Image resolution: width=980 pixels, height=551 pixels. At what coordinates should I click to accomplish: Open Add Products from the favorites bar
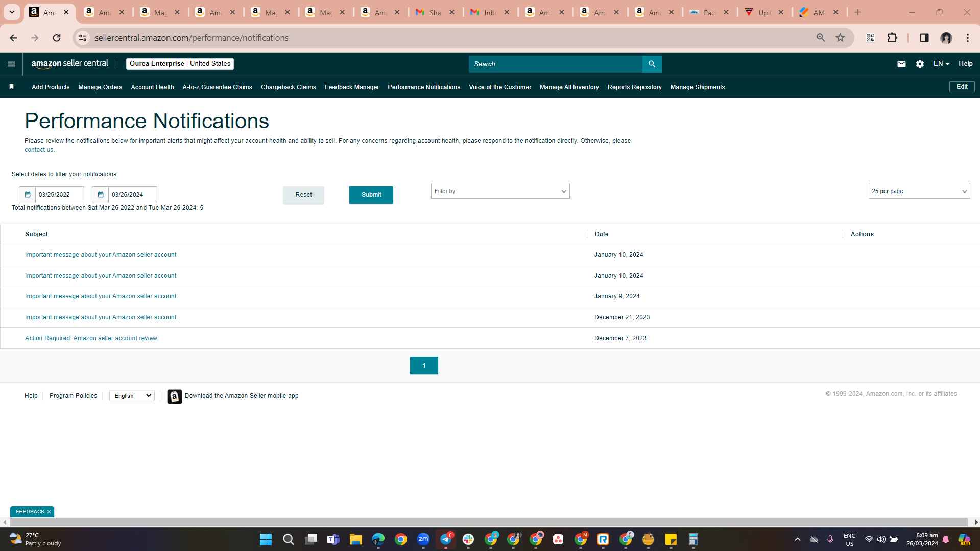(51, 87)
